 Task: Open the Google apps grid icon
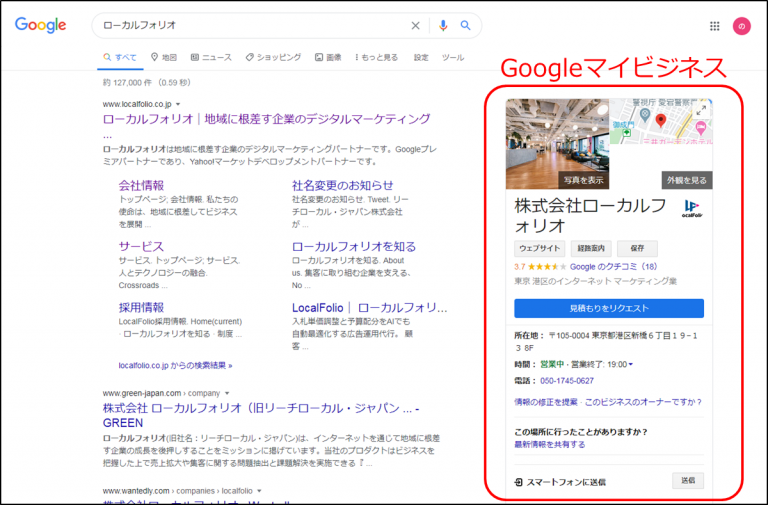point(715,26)
